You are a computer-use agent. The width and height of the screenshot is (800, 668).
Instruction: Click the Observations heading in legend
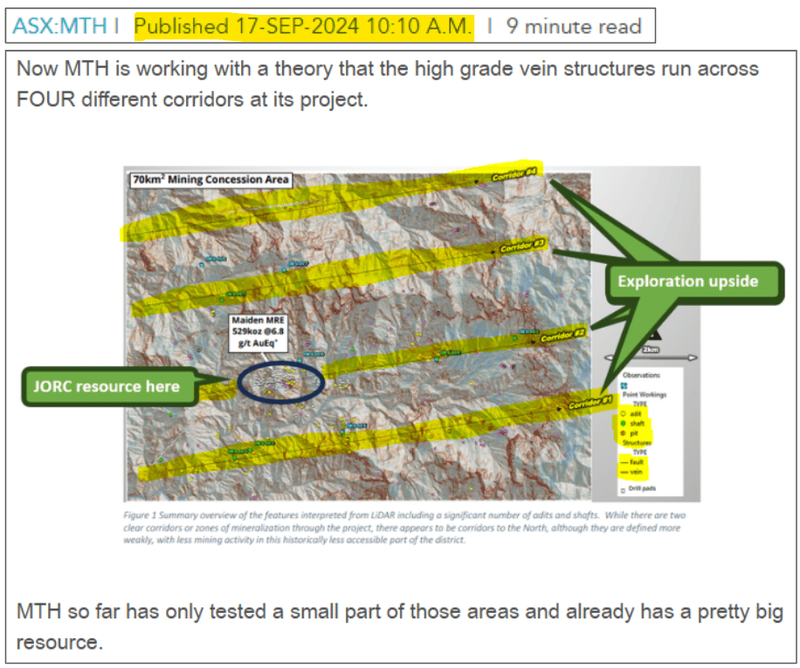click(641, 375)
